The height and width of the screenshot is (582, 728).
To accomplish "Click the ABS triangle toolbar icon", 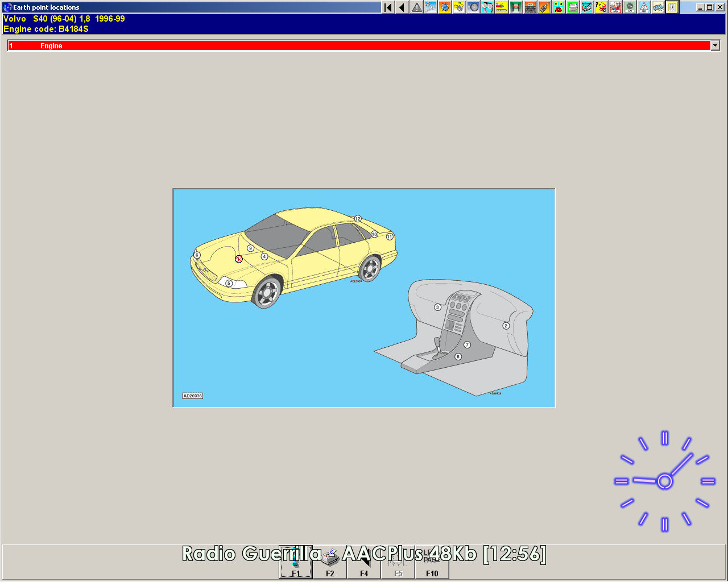I will [644, 7].
